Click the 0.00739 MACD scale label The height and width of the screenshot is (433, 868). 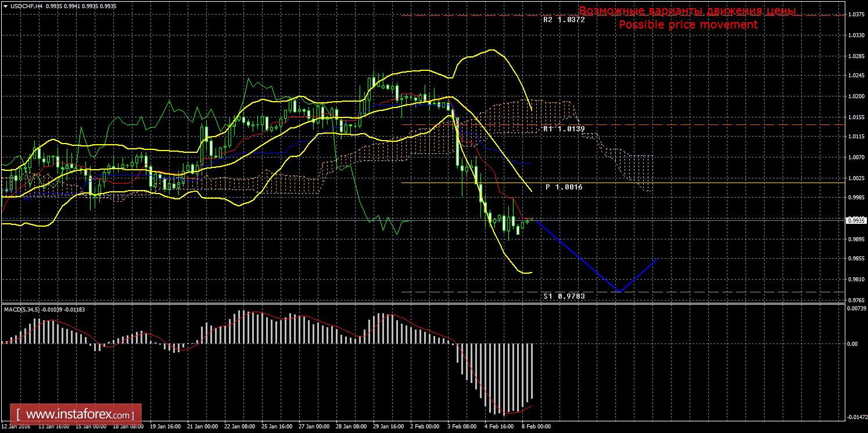point(856,308)
